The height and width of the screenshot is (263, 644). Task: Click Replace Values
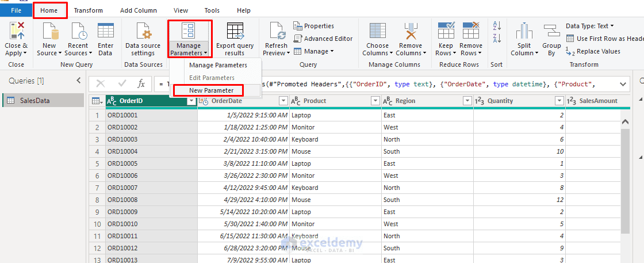tap(593, 51)
